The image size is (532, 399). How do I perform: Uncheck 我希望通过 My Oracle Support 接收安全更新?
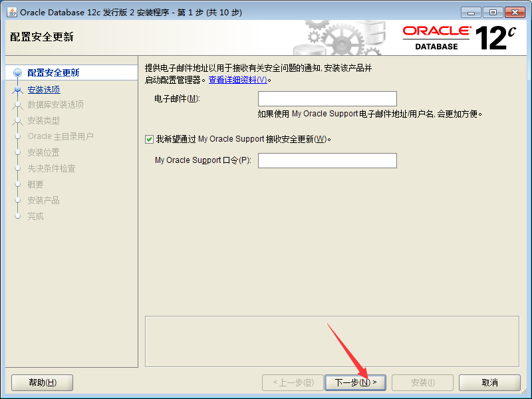click(x=149, y=140)
